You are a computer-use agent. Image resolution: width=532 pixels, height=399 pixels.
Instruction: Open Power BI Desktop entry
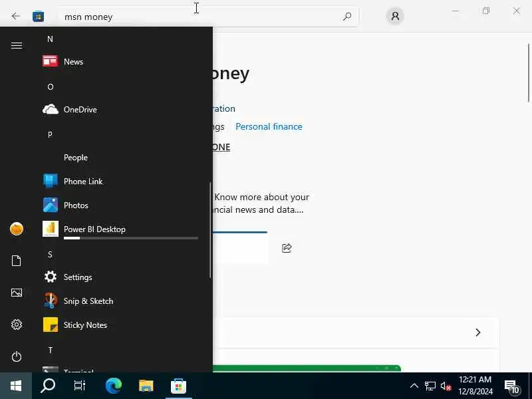(x=120, y=229)
